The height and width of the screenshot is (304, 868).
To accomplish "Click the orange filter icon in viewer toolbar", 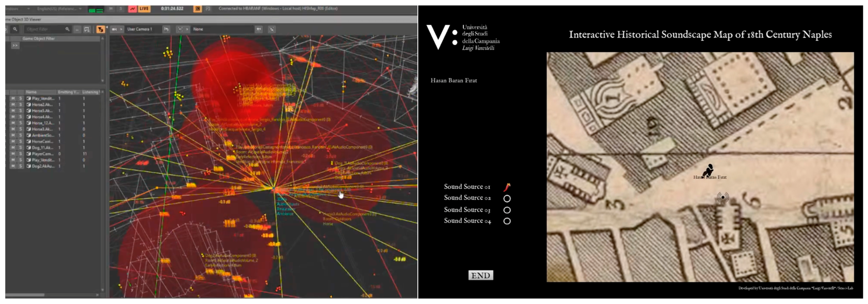I will click(100, 29).
